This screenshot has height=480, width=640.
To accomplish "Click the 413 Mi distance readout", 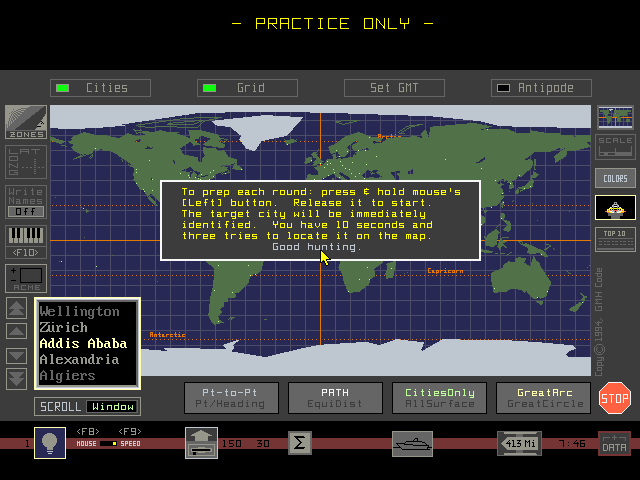I will point(519,443).
